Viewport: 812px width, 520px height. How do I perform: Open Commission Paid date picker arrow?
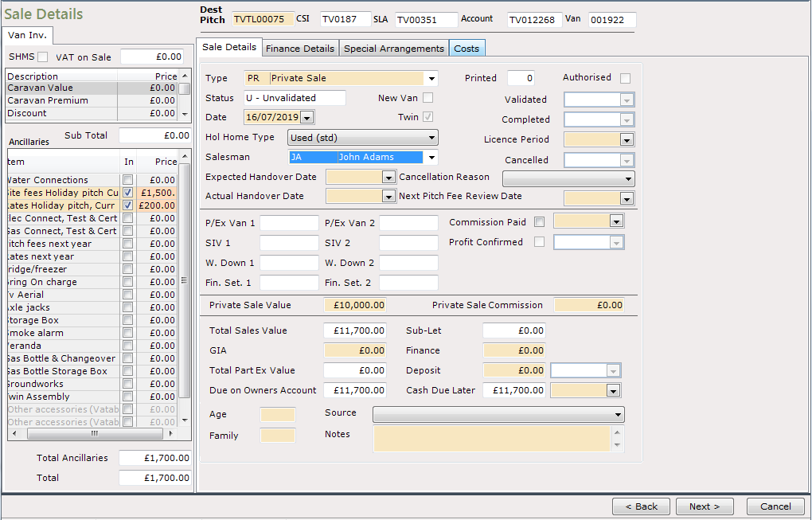[x=615, y=221]
